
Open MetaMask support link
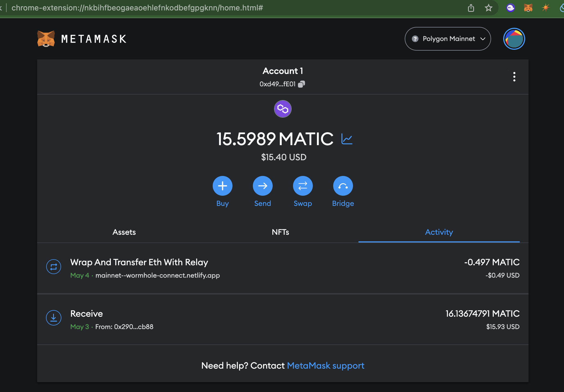325,366
